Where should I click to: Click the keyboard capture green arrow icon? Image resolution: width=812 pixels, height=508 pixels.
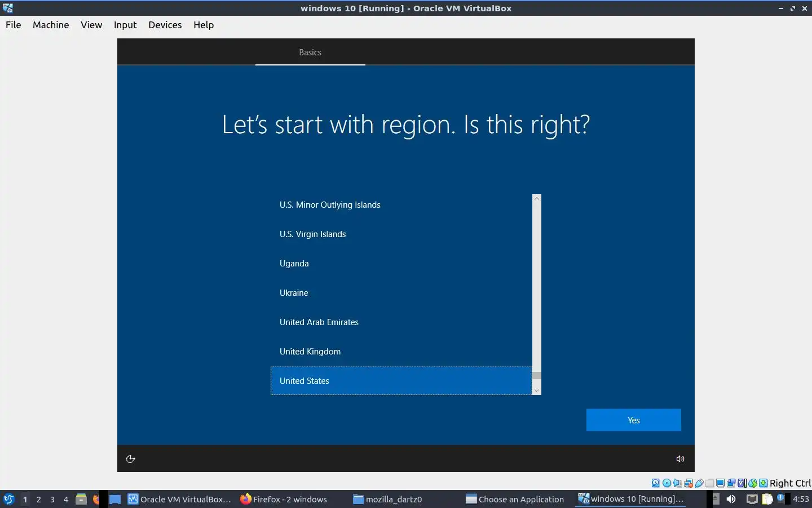pos(764,483)
